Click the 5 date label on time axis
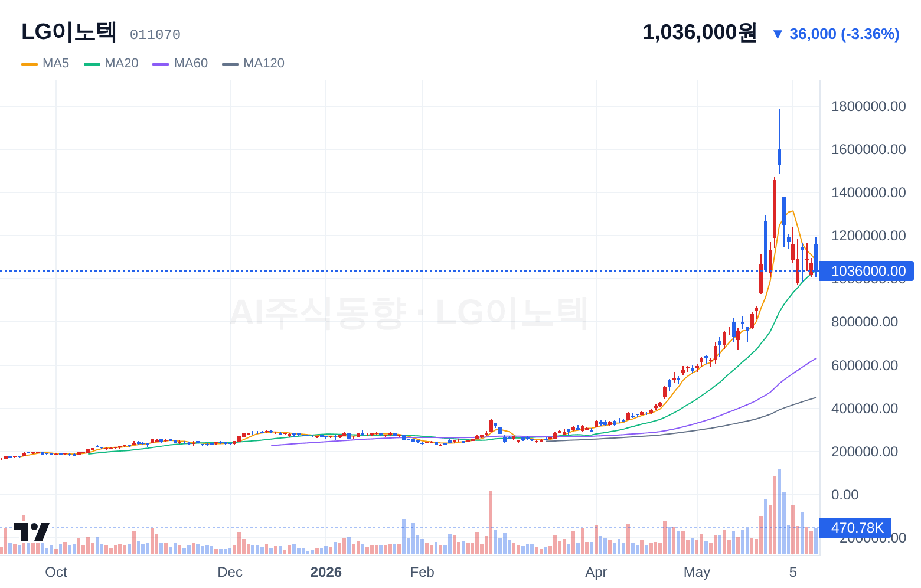This screenshot has height=588, width=921. pyautogui.click(x=793, y=572)
